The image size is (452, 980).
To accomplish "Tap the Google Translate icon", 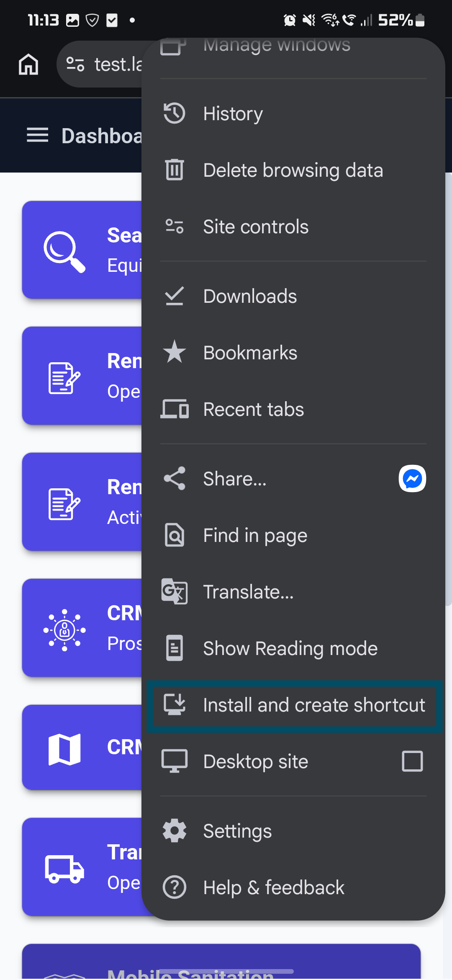I will pyautogui.click(x=174, y=591).
